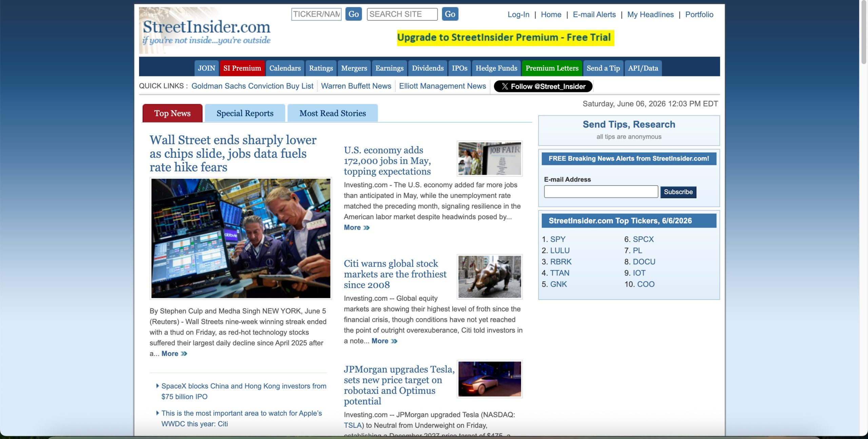
Task: Click the E-mail Address input field
Action: (601, 192)
